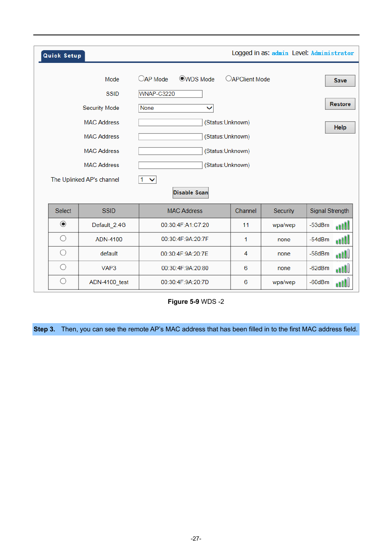The height and width of the screenshot is (555, 392).
Task: Click signal strength bars for Default_2.4G
Action: click(x=343, y=225)
